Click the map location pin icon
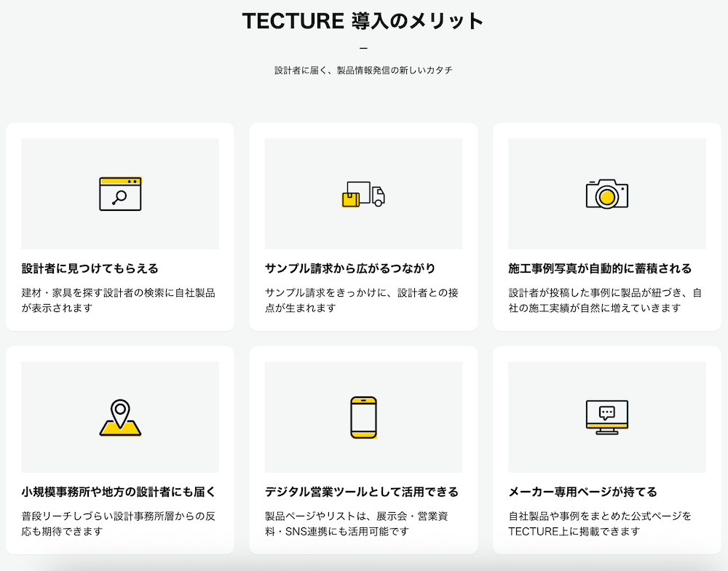 pyautogui.click(x=120, y=418)
